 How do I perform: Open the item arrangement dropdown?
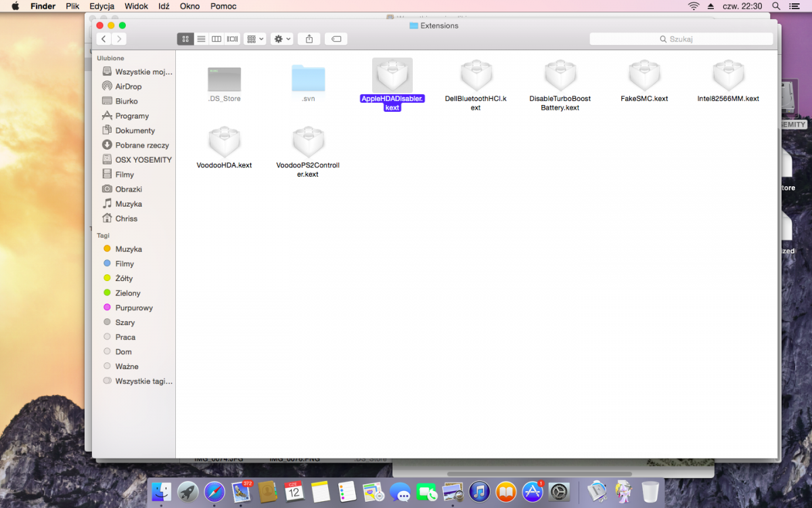[255, 39]
